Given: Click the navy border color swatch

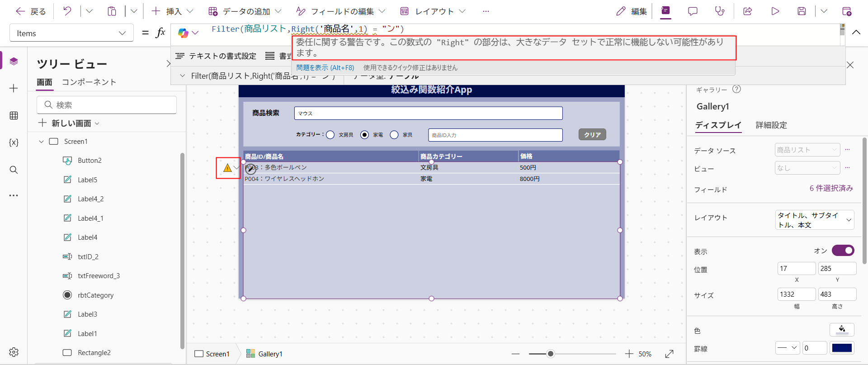Looking at the screenshot, I should click(x=842, y=348).
